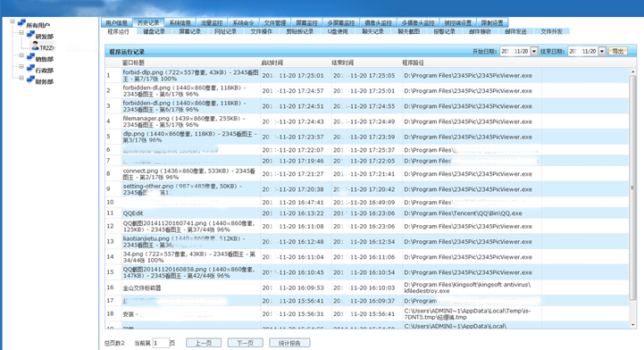Switch to the 流量监控 tab
644x350 pixels.
212,22
